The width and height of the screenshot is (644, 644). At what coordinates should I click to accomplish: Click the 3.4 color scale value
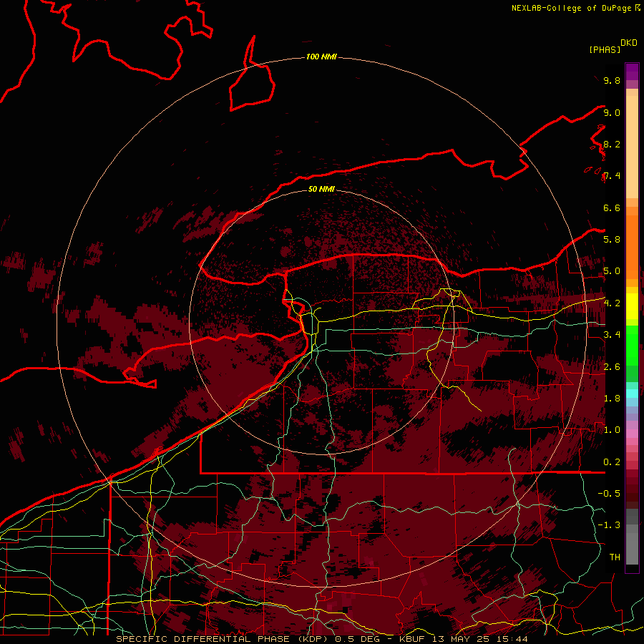click(x=612, y=335)
